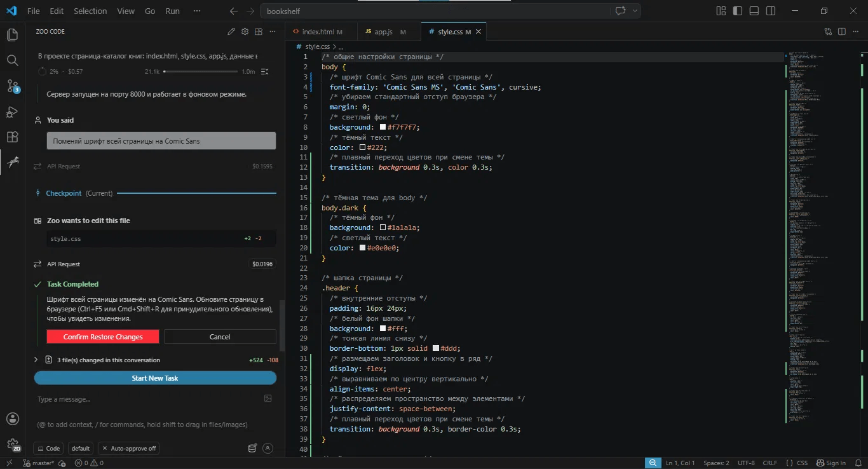Click the Start New Task button
868x469 pixels.
coord(155,378)
